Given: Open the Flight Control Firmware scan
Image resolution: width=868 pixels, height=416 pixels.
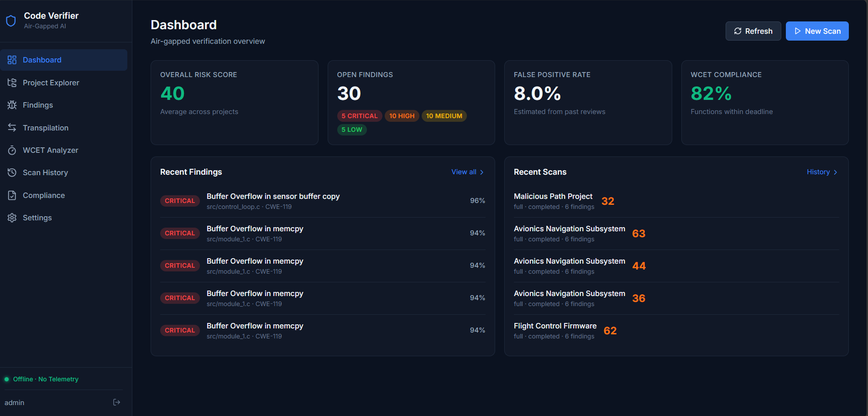Looking at the screenshot, I should pos(676,331).
